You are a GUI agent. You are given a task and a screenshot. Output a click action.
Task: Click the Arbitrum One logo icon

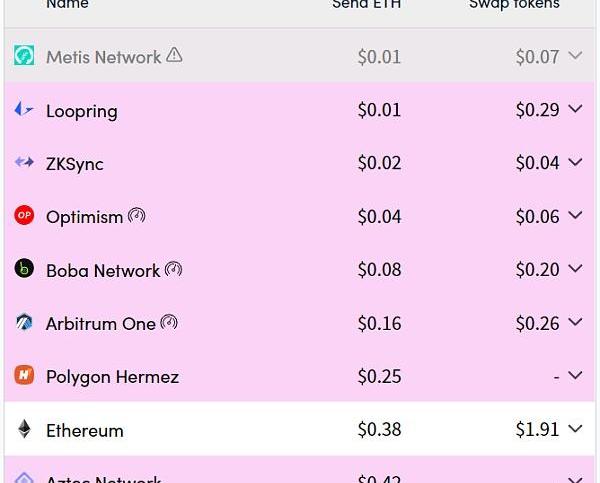point(24,323)
